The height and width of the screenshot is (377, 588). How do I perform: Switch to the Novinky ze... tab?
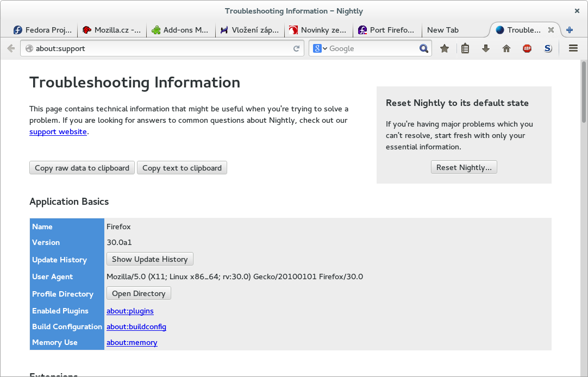pos(318,30)
